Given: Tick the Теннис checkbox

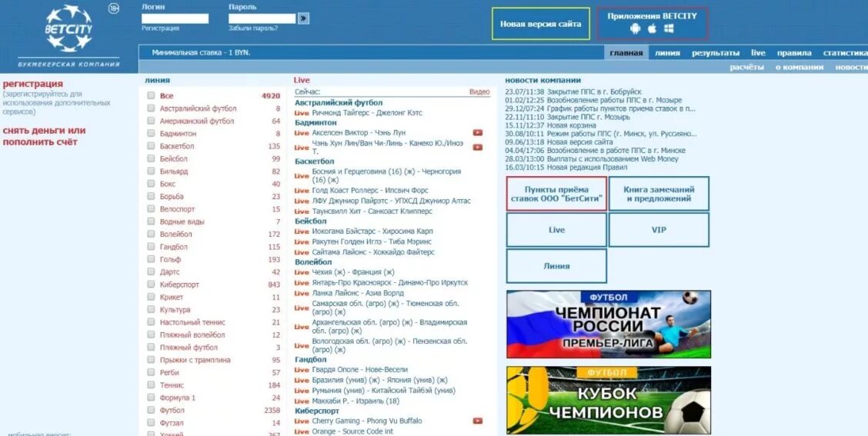Looking at the screenshot, I should coord(151,385).
